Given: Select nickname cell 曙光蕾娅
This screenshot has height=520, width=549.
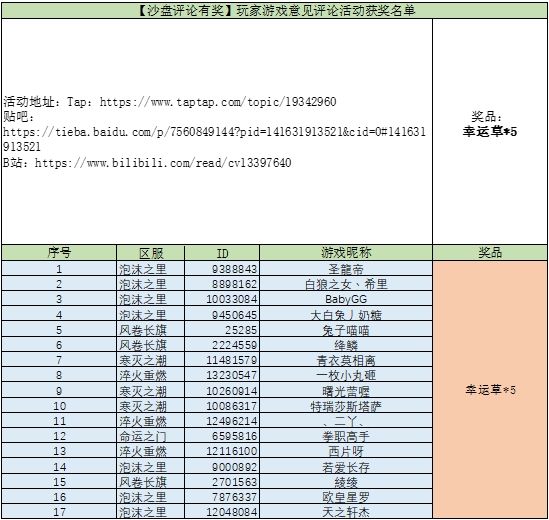Looking at the screenshot, I should [x=346, y=390].
